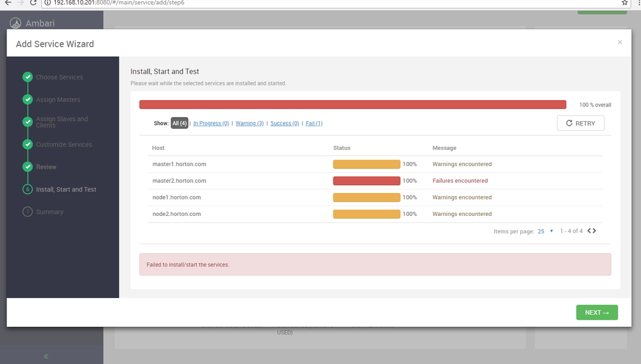The image size is (641, 364).
Task: Select Assign Slaves and Clients wizard step
Action: [x=62, y=122]
